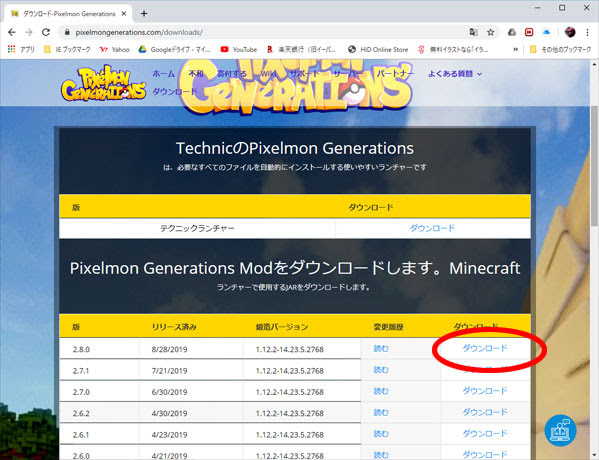This screenshot has width=599, height=460.
Task: Click the lock icon in the address bar
Action: click(67, 32)
